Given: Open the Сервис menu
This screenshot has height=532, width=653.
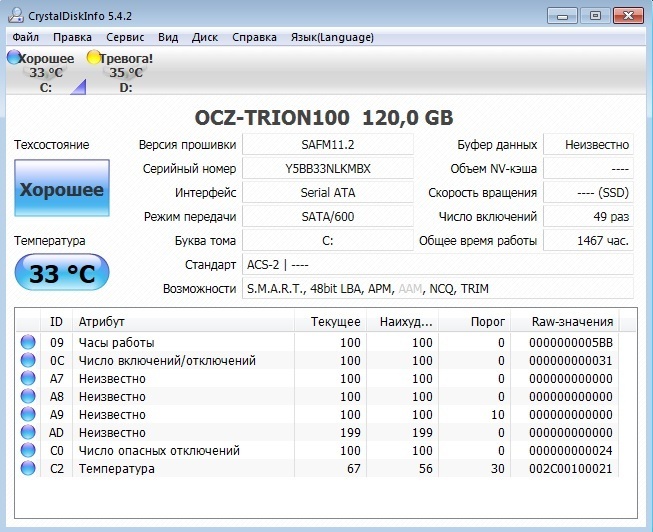Looking at the screenshot, I should (x=124, y=37).
